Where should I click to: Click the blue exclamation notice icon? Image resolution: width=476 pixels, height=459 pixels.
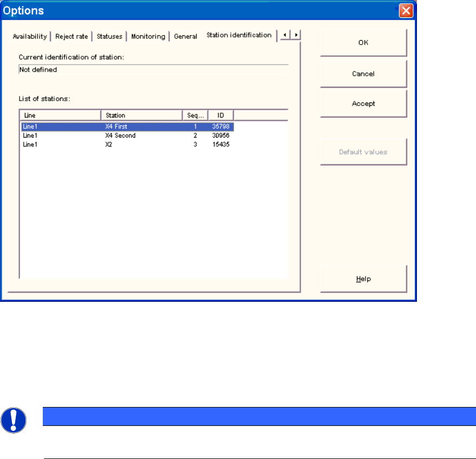(14, 420)
